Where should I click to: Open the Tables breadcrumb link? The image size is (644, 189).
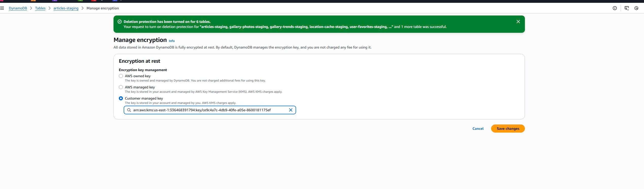click(40, 8)
